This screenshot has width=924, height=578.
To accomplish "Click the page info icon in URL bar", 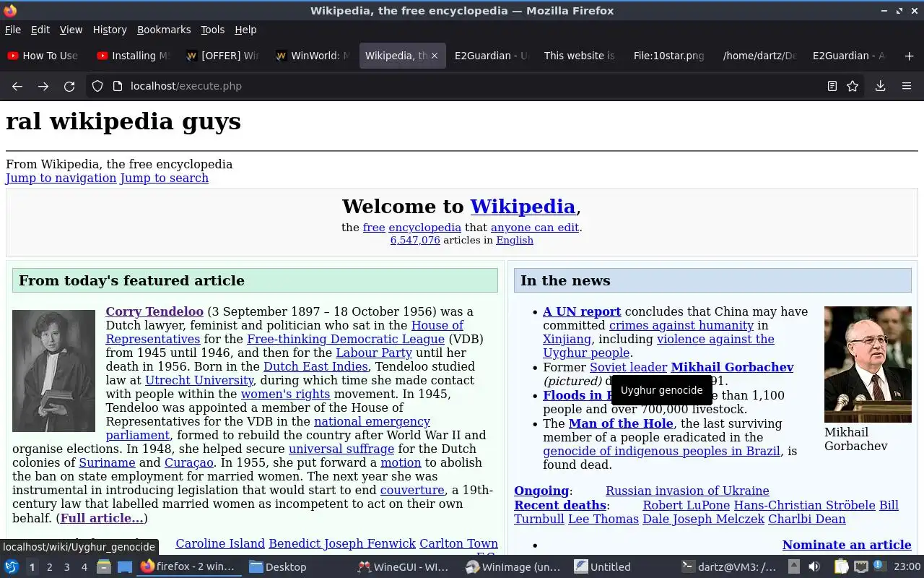I will (x=118, y=86).
